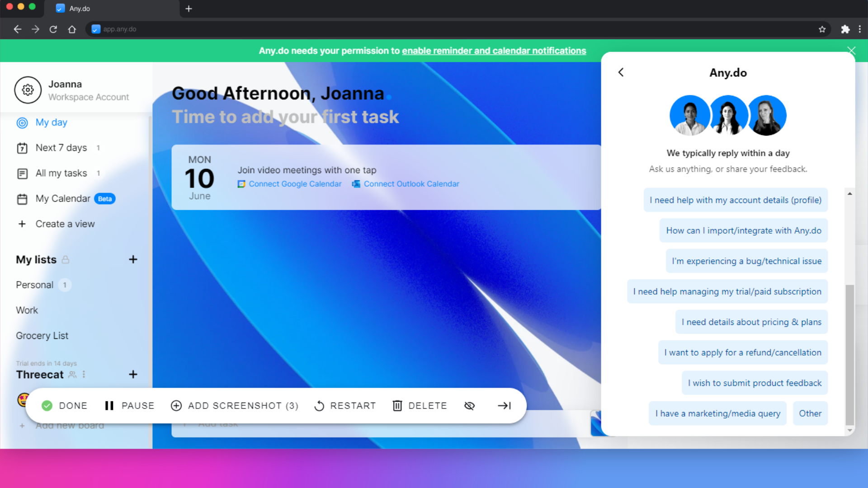868x488 pixels.
Task: Click the collapse arrow at toolbar end
Action: [504, 406]
